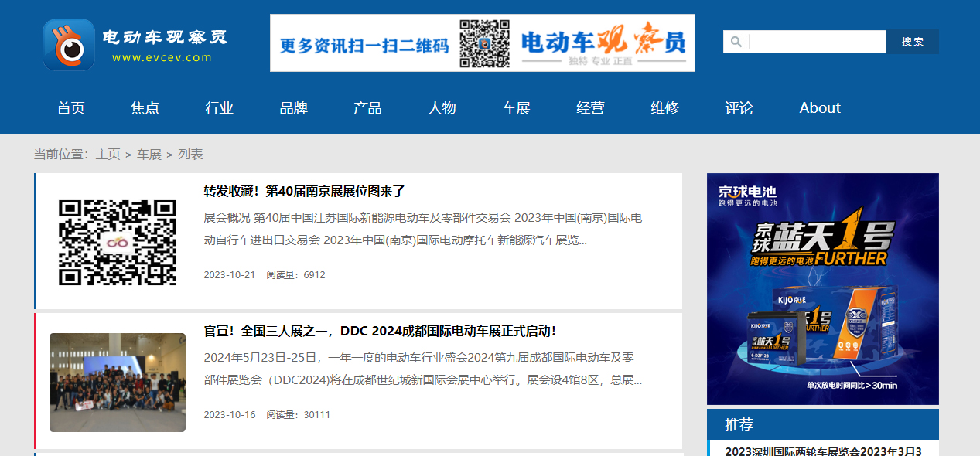Open the 维修 navigation item

click(x=664, y=107)
